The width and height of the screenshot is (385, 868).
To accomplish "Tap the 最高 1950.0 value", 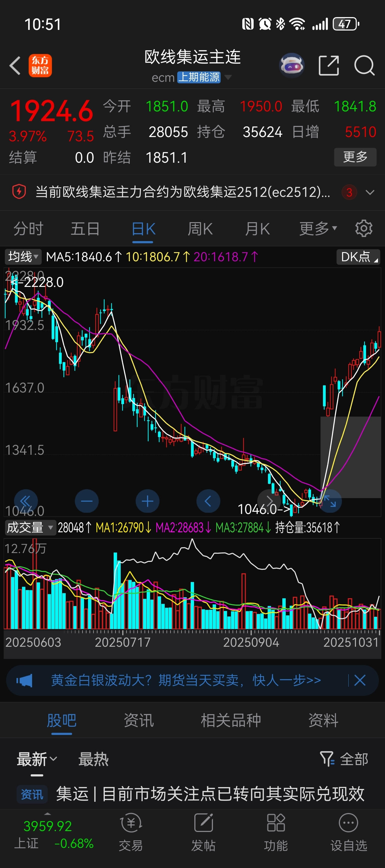I will tap(261, 107).
